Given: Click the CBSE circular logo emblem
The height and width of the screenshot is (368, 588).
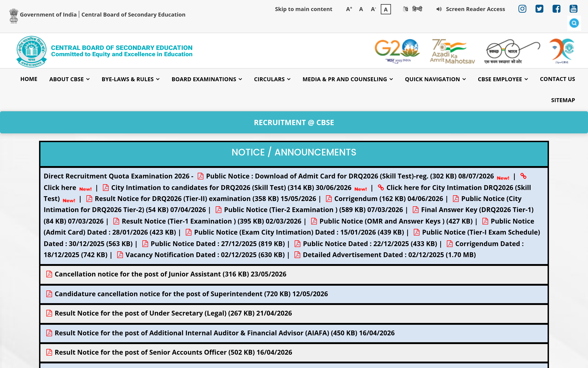Looking at the screenshot, I should (x=32, y=51).
